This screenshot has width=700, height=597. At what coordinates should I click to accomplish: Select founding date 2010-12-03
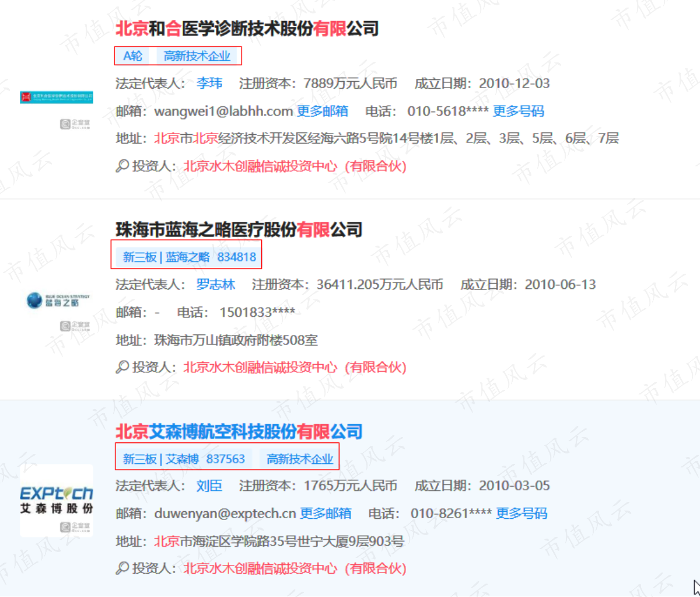click(514, 83)
